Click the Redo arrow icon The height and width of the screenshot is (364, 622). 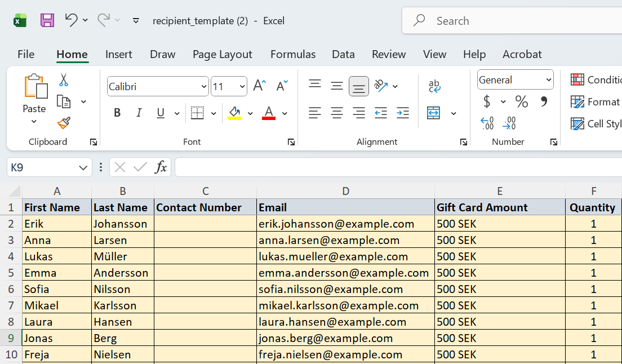pos(104,20)
